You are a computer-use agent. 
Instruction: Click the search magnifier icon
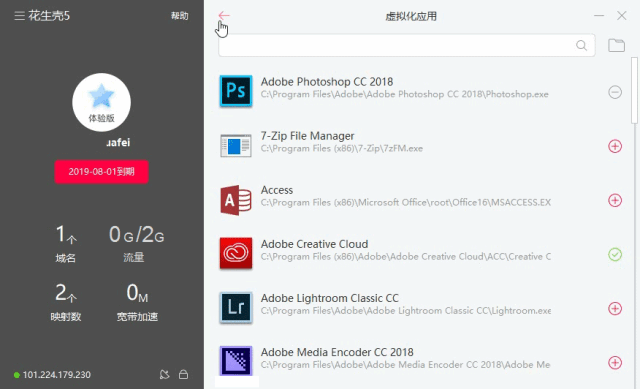pyautogui.click(x=581, y=45)
